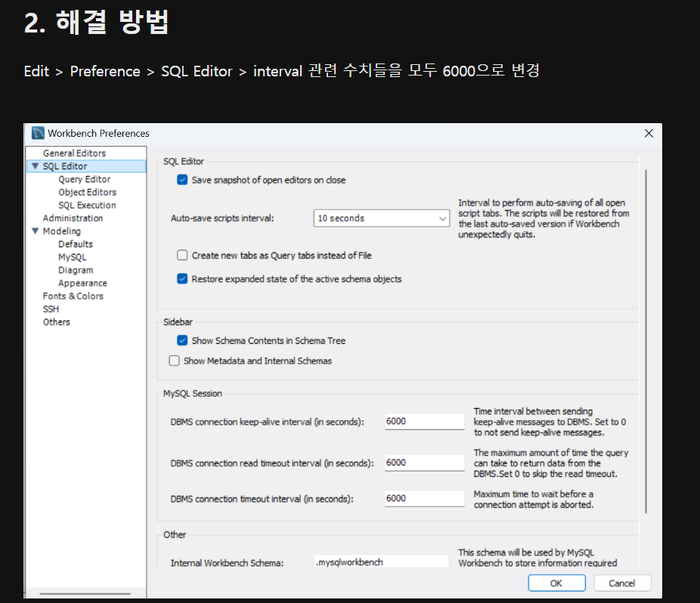Open the Object Editors preferences page

point(87,192)
